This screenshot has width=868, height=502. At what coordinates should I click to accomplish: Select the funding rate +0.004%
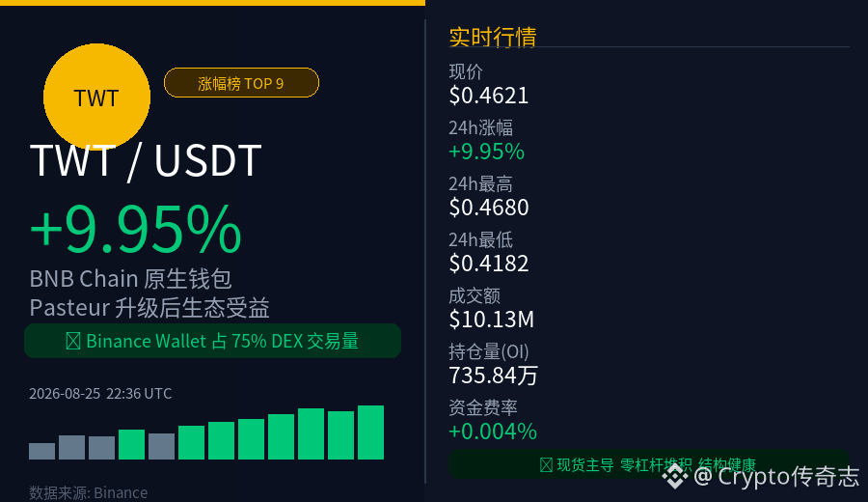[x=493, y=432]
